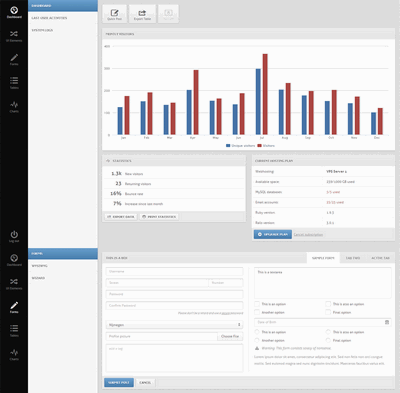Open System Logs submenu item
The image size is (400, 393).
pyautogui.click(x=63, y=30)
